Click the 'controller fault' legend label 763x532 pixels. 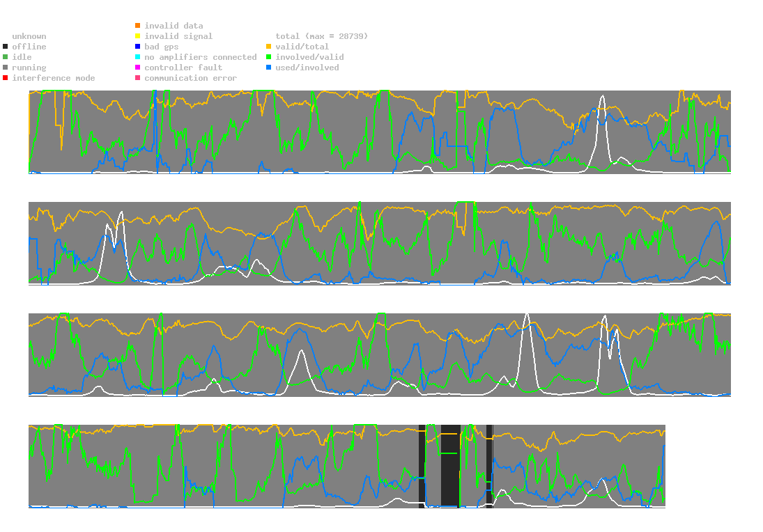pos(183,68)
